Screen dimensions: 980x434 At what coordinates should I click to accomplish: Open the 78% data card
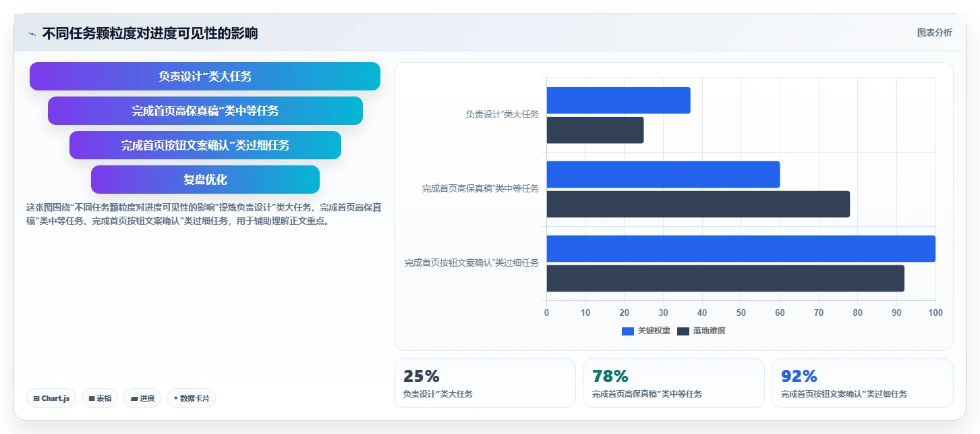click(674, 383)
